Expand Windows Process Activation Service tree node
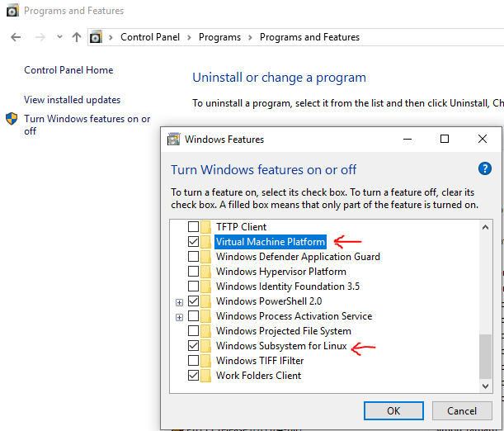The image size is (504, 431). 179,317
